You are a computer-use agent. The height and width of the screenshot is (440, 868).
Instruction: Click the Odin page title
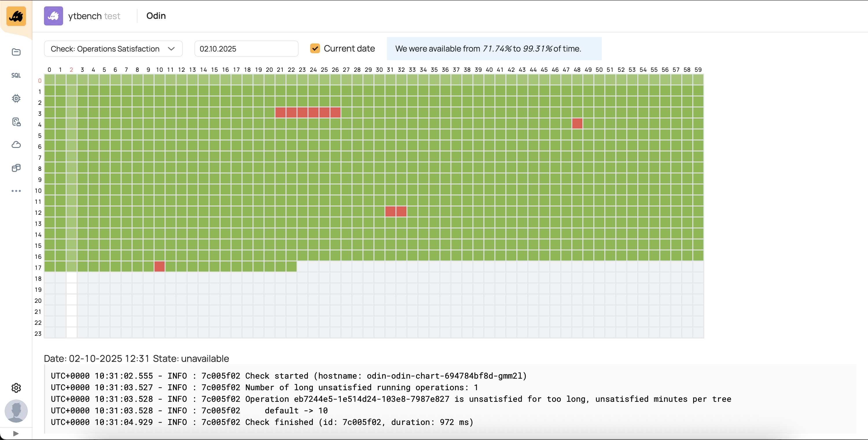pyautogui.click(x=156, y=16)
